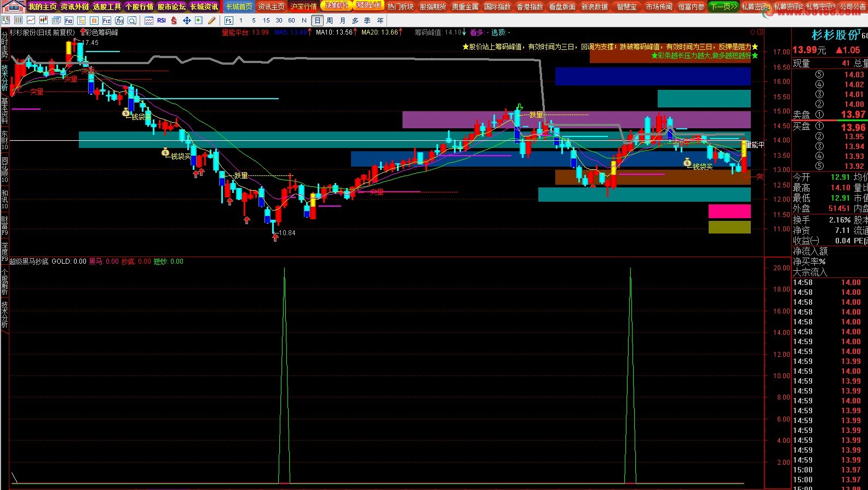Click the 热门板块 button
Screen dimensions: 868x490
401,7
